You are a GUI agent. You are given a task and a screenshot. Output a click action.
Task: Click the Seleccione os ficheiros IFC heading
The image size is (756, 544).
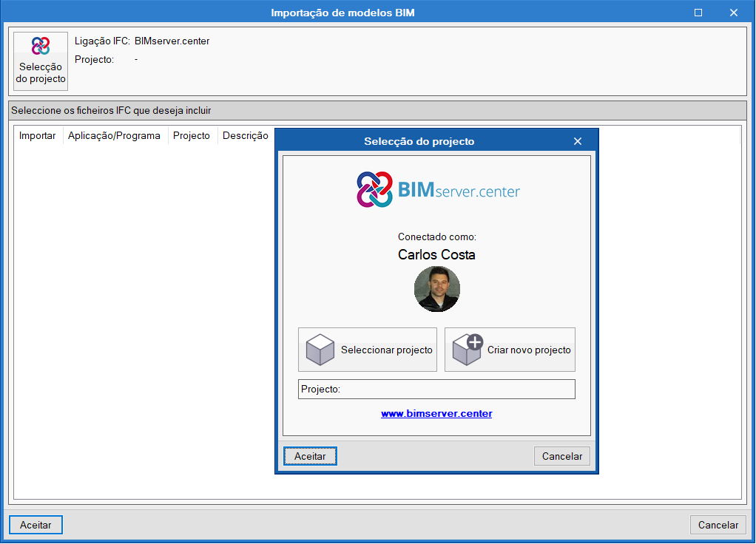[112, 110]
